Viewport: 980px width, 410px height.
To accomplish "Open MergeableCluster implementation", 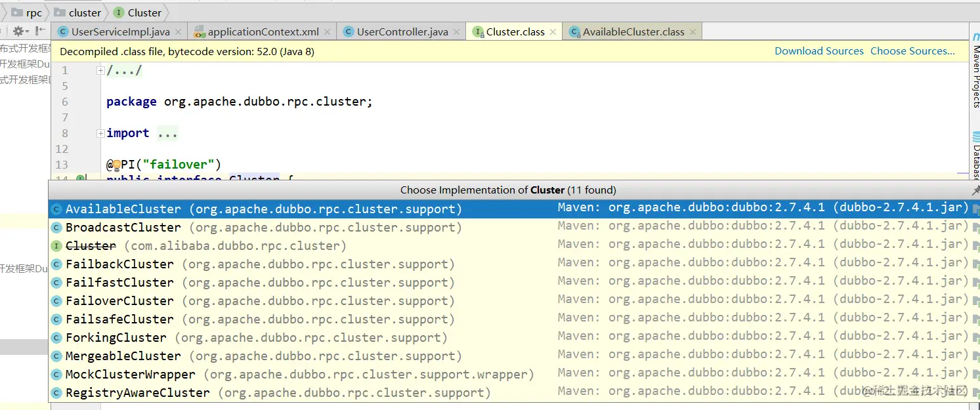I will (x=514, y=356).
